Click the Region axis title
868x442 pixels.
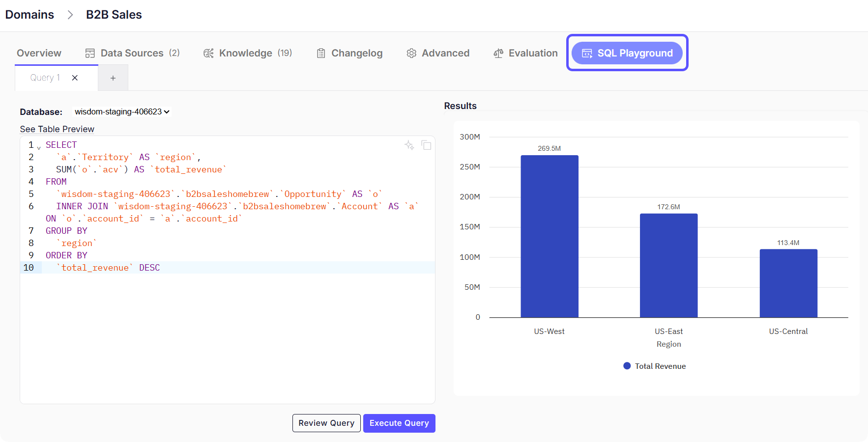(669, 344)
